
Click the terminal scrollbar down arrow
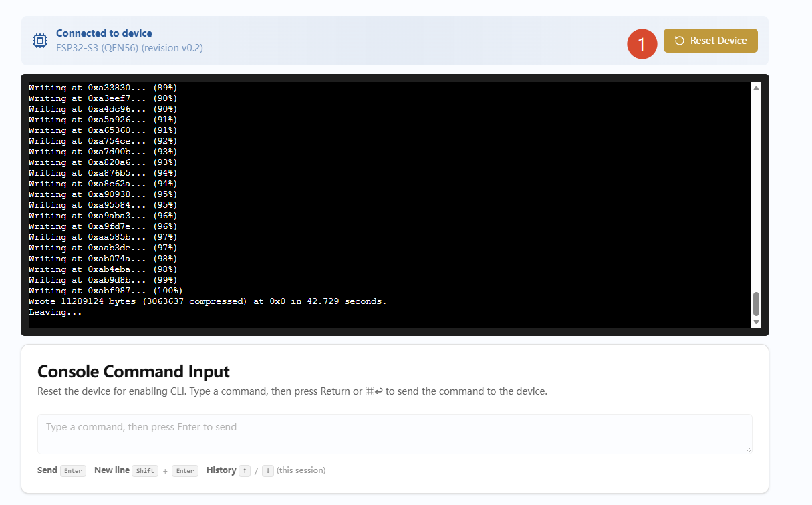(x=757, y=322)
